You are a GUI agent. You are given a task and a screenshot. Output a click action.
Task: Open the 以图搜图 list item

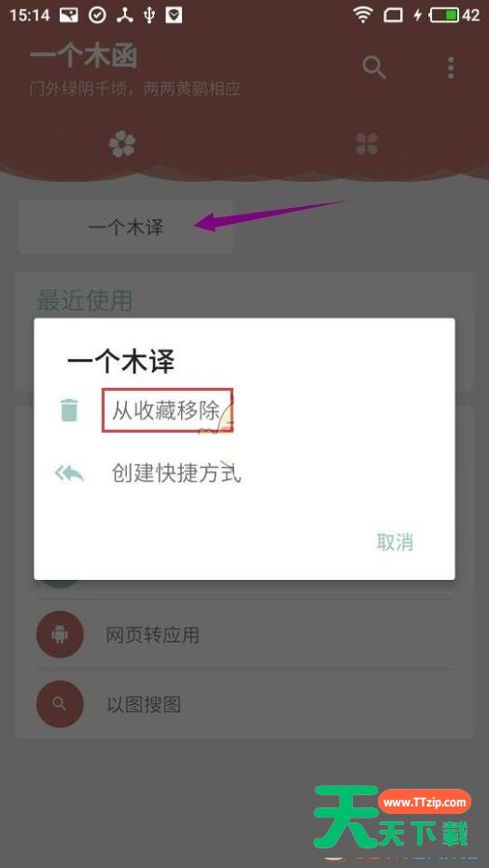[x=244, y=704]
